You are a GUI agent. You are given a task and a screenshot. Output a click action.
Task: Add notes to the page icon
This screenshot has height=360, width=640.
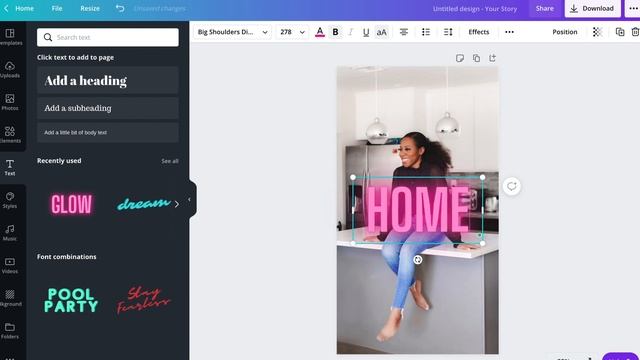(x=460, y=58)
